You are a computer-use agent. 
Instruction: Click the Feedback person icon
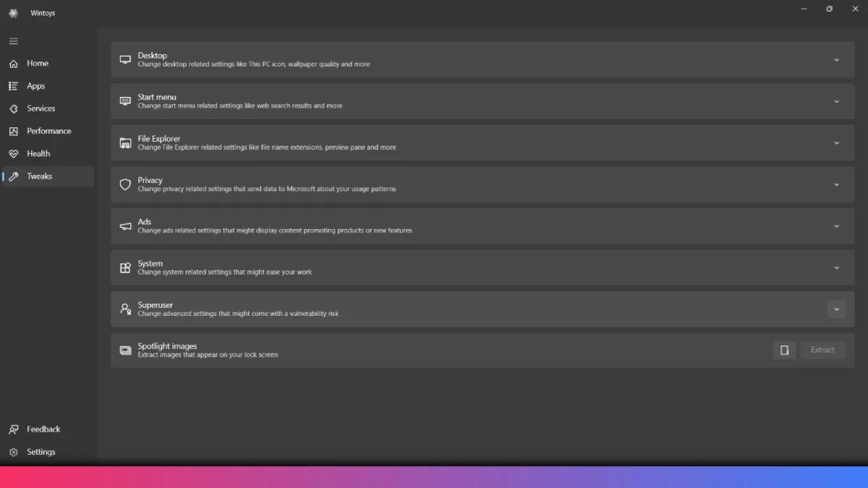tap(13, 429)
